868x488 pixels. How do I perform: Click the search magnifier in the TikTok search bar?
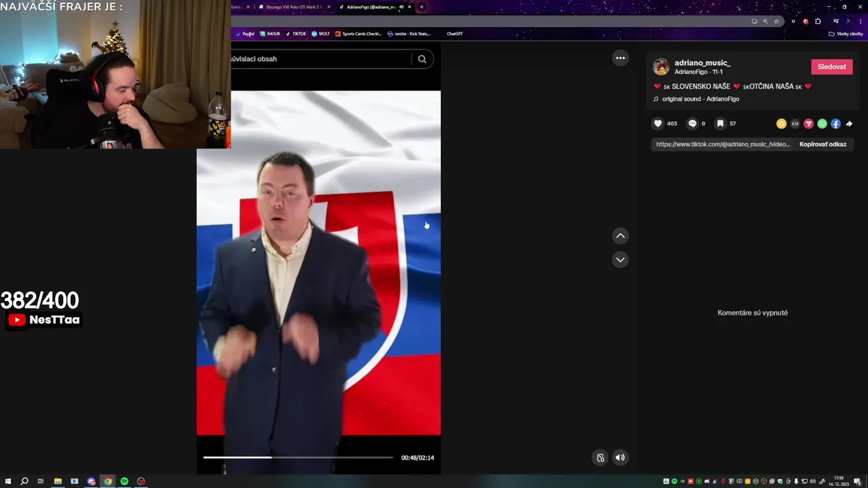tap(422, 59)
